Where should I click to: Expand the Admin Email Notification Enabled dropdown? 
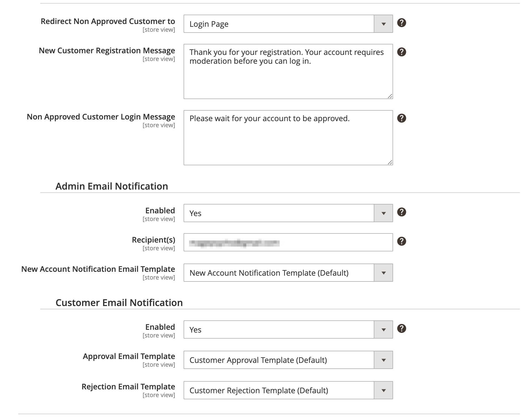click(384, 212)
